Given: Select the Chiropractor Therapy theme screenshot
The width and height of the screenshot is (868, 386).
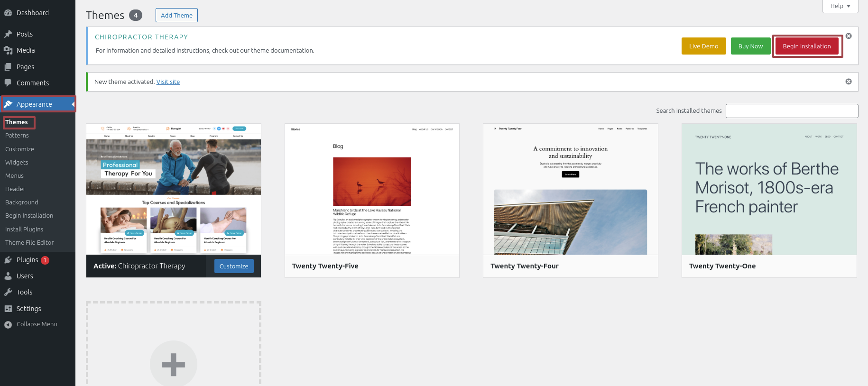Looking at the screenshot, I should [174, 189].
